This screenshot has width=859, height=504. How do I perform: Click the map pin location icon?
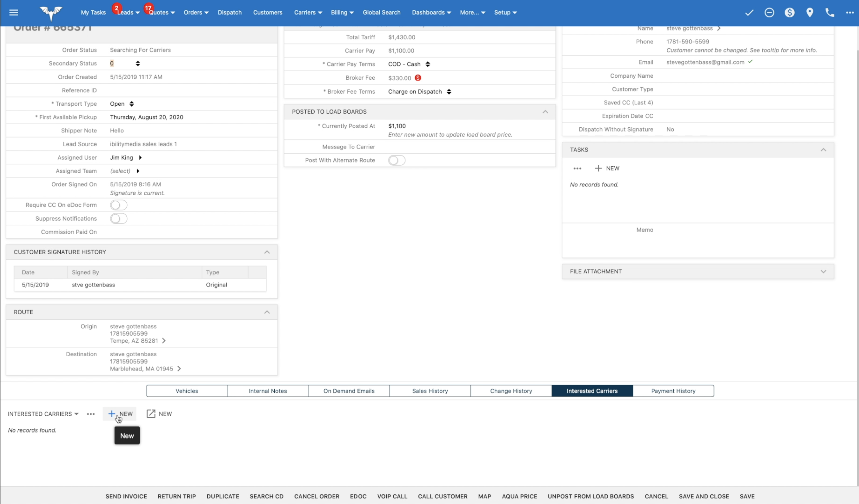pyautogui.click(x=810, y=13)
